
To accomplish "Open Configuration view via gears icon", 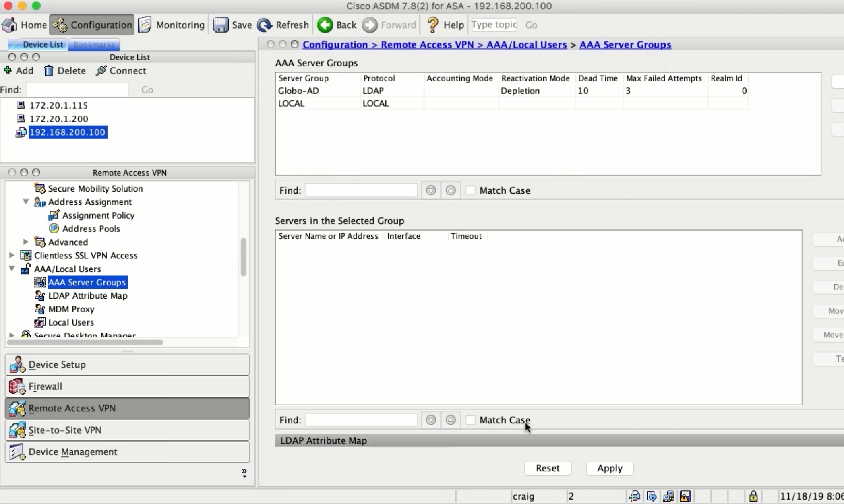I will [60, 25].
